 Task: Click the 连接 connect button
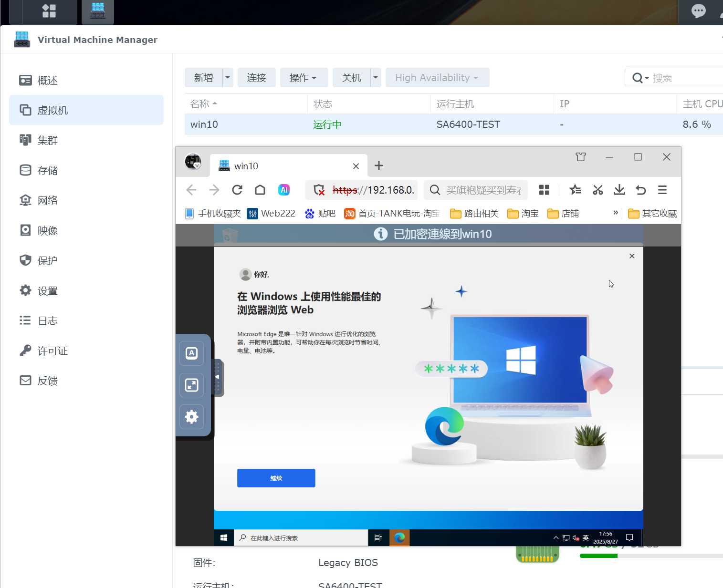pos(257,78)
